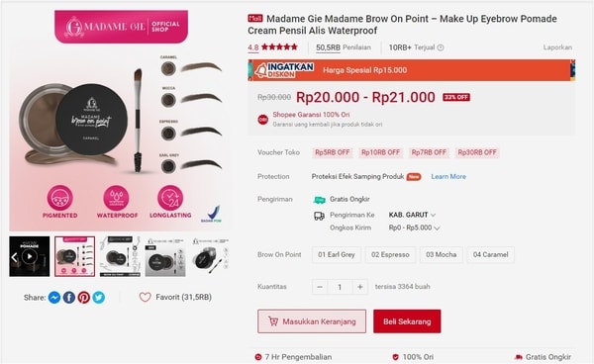Screen dimensions: 594x364
Task: Share product on Twitter
Action: 98,298
